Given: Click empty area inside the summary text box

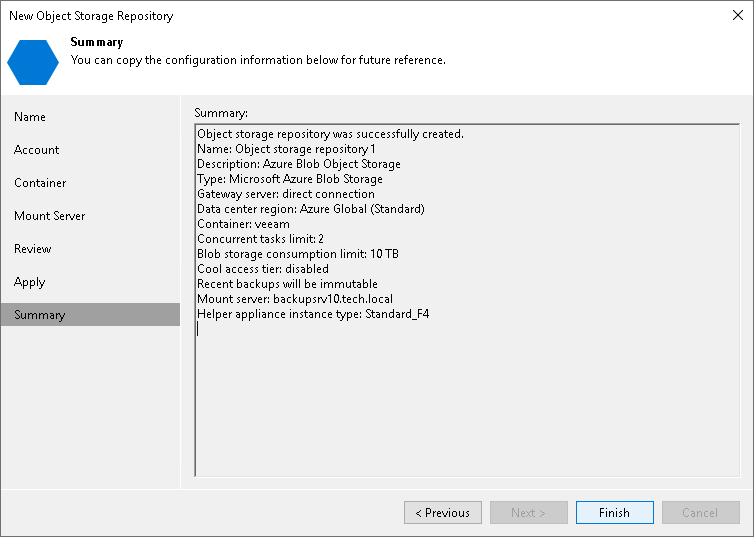Looking at the screenshot, I should 465,400.
